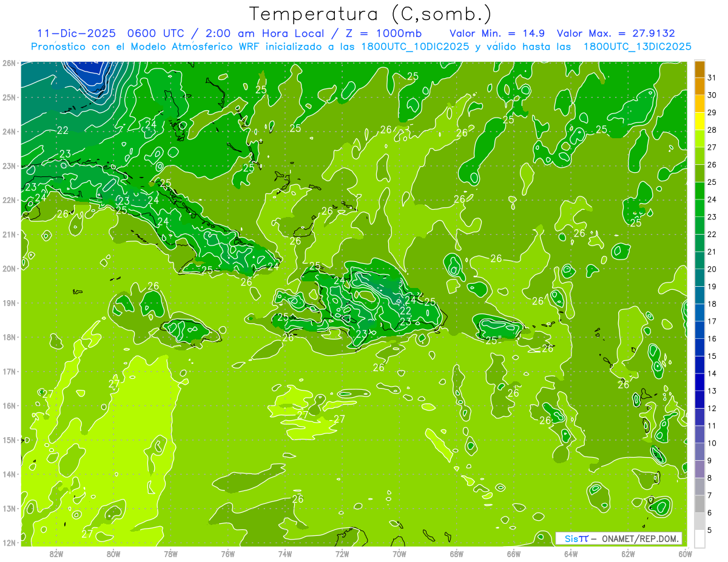Screen dimensions: 728x562
Task: Select white legend swatch below value 5
Action: pos(699,538)
